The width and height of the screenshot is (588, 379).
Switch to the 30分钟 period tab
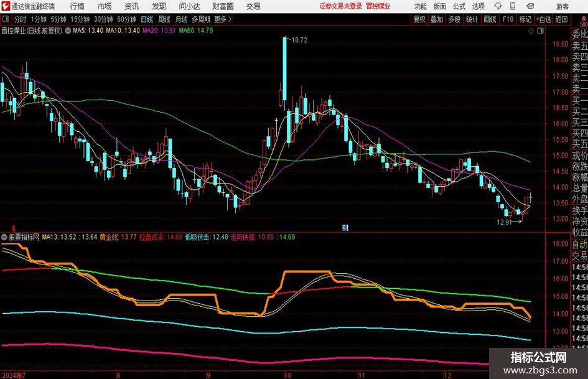pyautogui.click(x=103, y=19)
